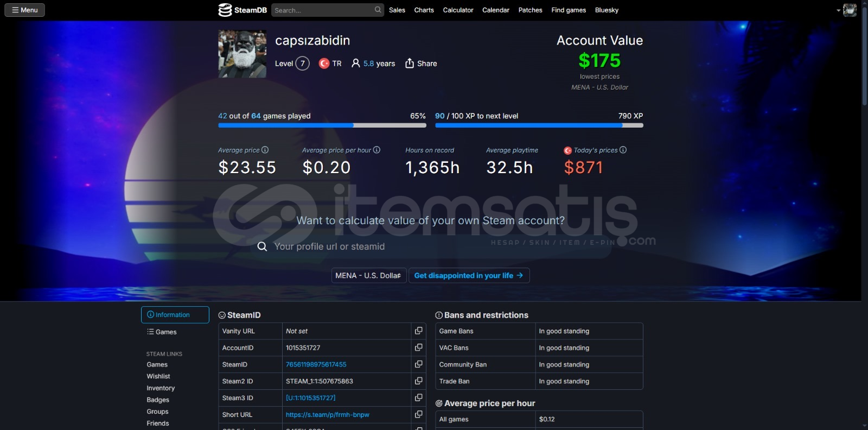Open the avatar dropdown arrow at top right
Screen dimensions: 868x430
click(838, 10)
